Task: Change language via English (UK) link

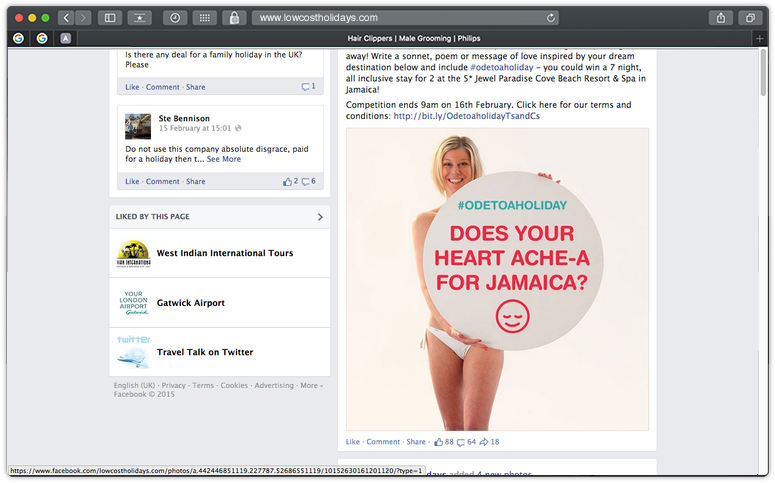Action: tap(134, 386)
